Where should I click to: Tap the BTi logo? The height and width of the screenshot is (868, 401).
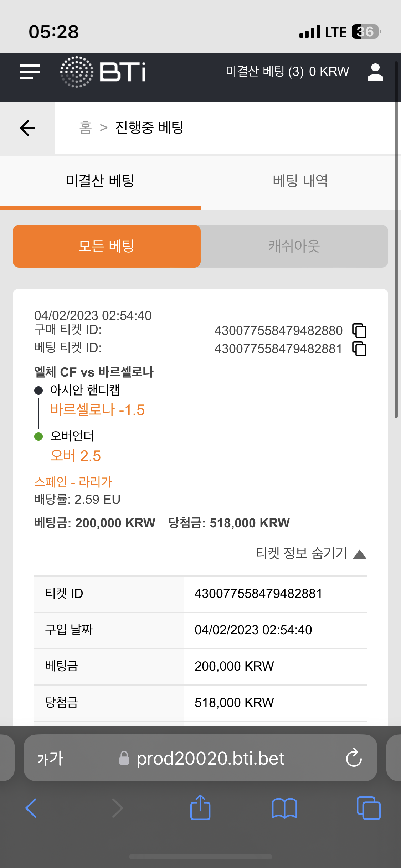(x=103, y=72)
